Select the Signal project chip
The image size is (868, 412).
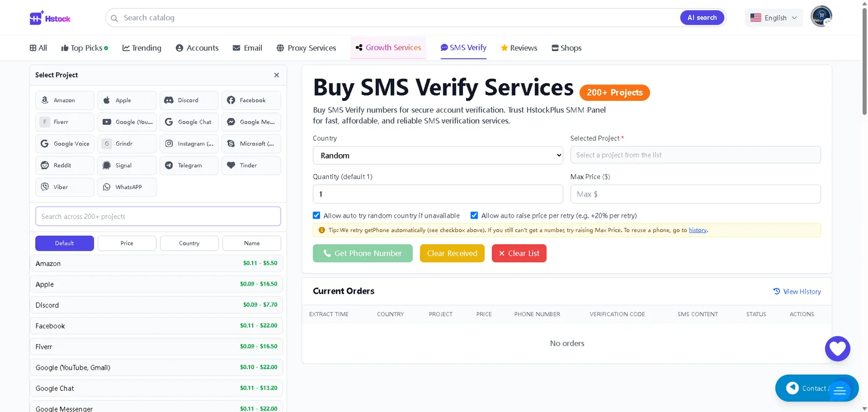[x=127, y=166]
